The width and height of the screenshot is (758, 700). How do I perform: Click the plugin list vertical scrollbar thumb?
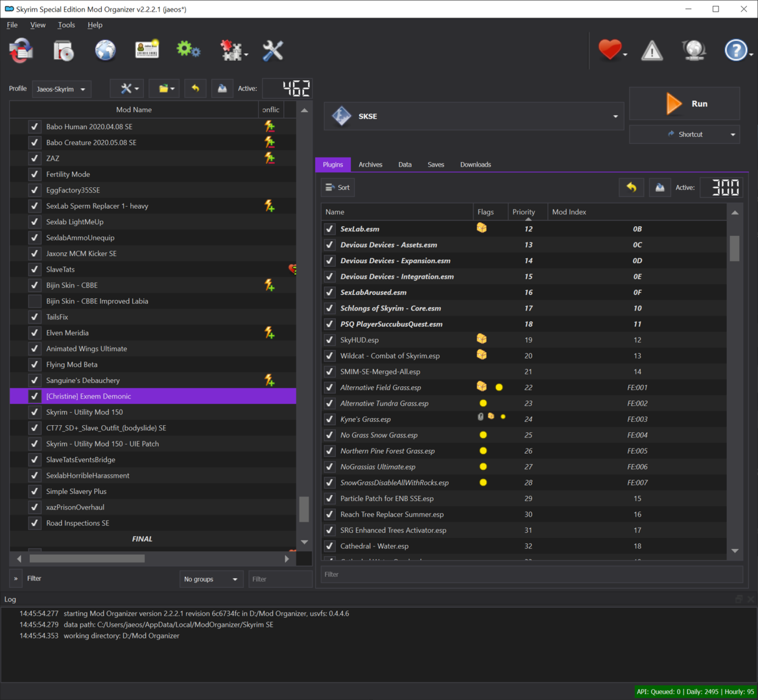click(734, 248)
